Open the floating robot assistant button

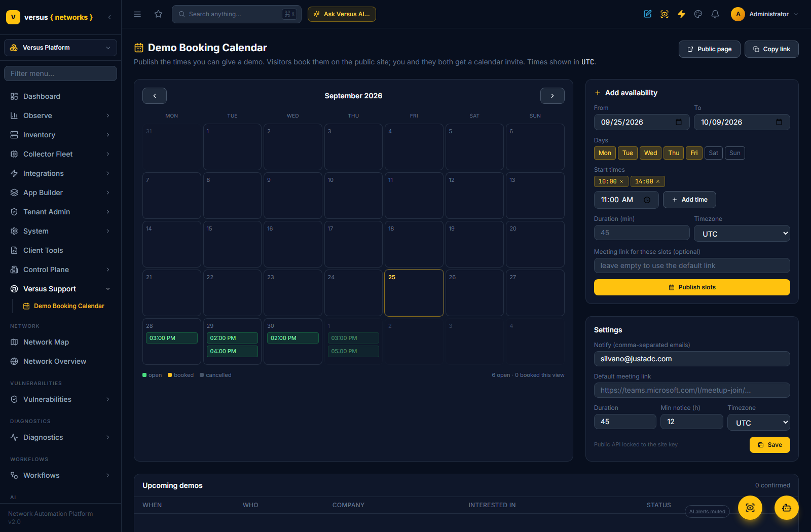click(x=787, y=508)
